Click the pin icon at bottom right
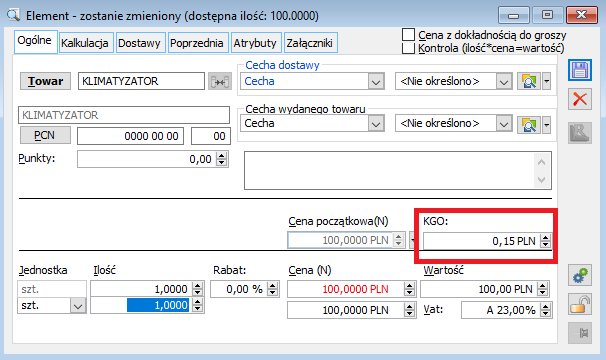This screenshot has height=360, width=606. (580, 333)
